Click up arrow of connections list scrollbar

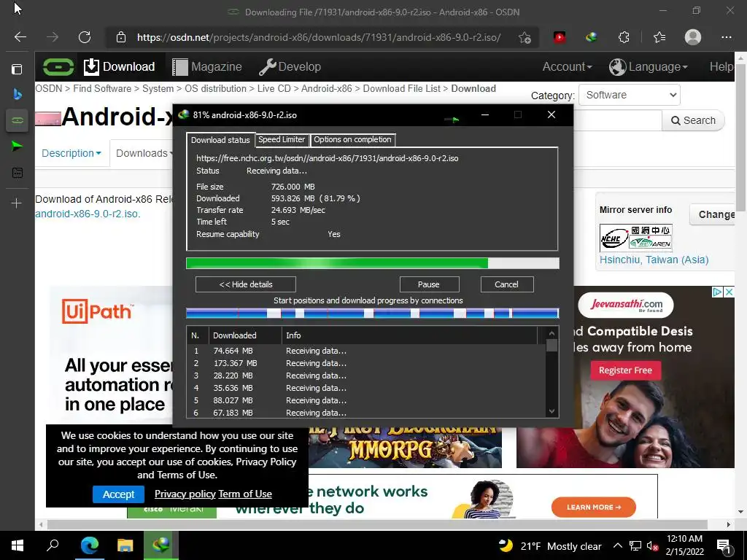551,333
